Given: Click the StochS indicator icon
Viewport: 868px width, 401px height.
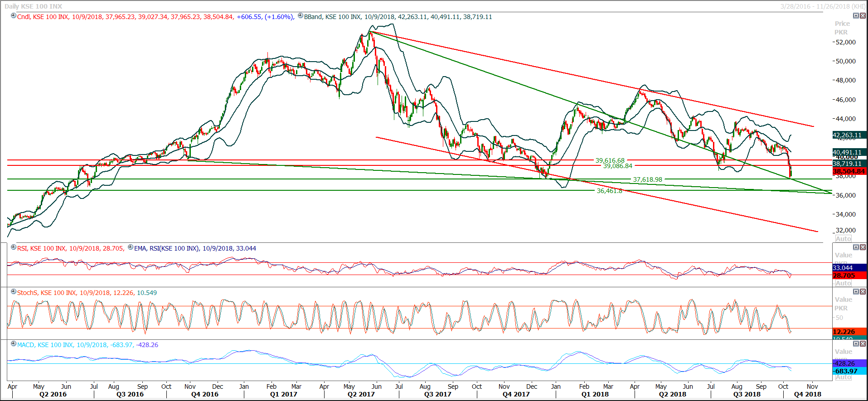Looking at the screenshot, I should pos(14,292).
